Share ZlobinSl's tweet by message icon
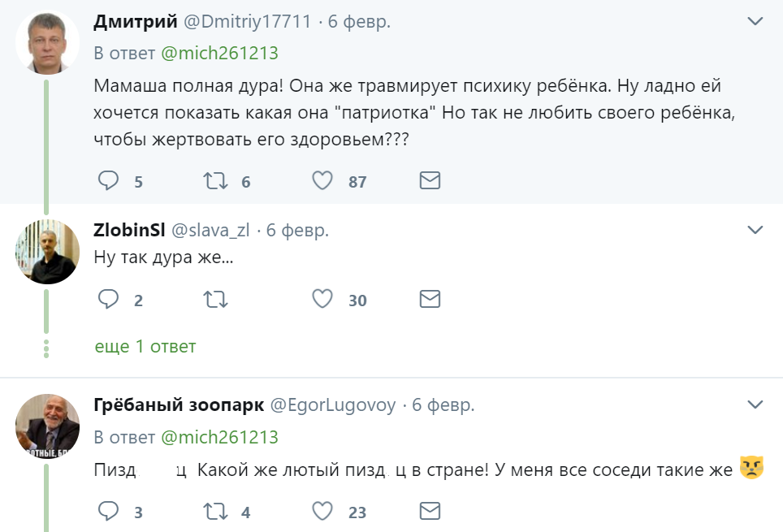The height and width of the screenshot is (532, 783). coord(430,300)
